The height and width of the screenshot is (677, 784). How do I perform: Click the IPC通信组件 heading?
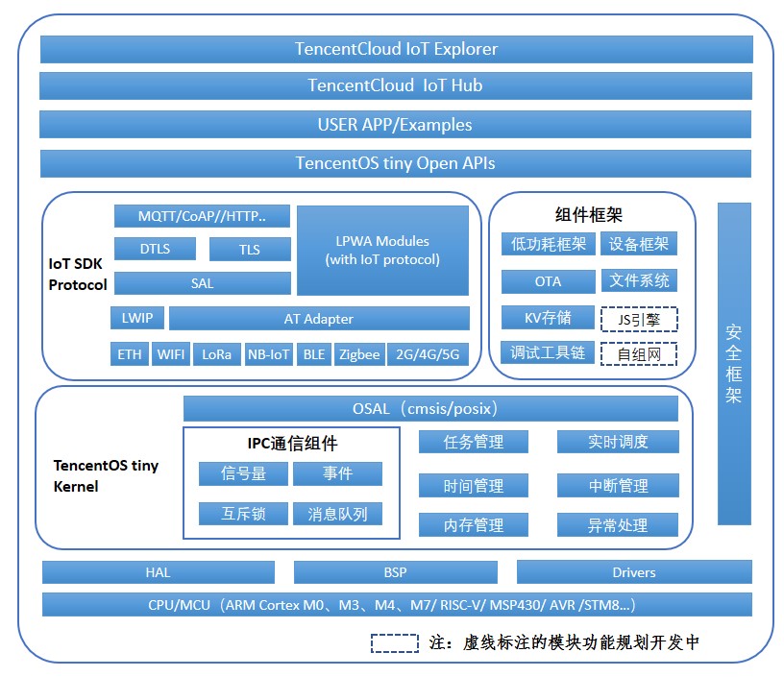[292, 444]
